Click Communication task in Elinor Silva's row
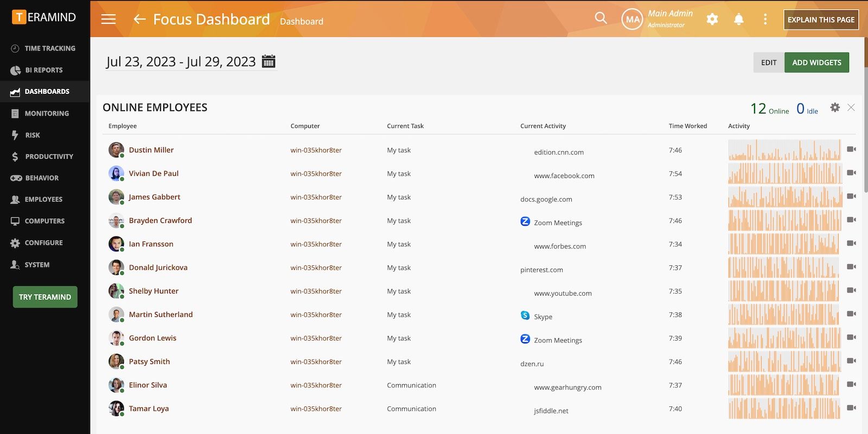This screenshot has width=868, height=434. coord(411,385)
